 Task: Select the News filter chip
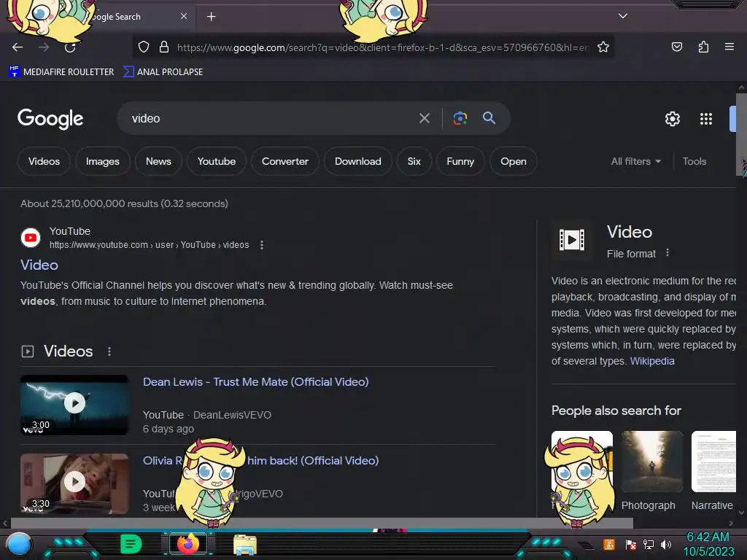(158, 161)
